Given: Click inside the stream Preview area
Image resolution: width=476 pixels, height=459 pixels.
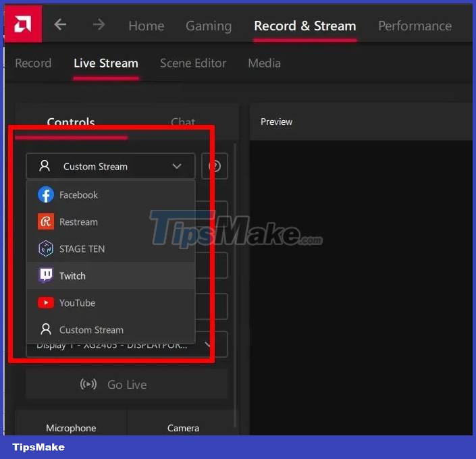Looking at the screenshot, I should (x=361, y=288).
